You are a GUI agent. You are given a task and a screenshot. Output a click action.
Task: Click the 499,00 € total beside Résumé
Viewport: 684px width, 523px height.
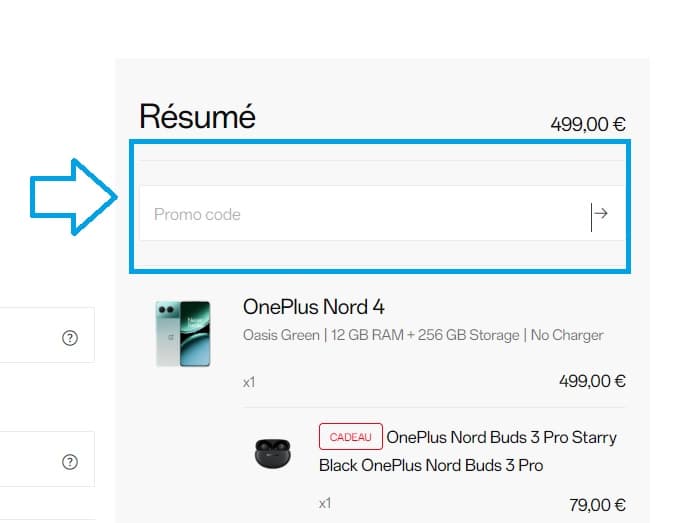tap(588, 125)
